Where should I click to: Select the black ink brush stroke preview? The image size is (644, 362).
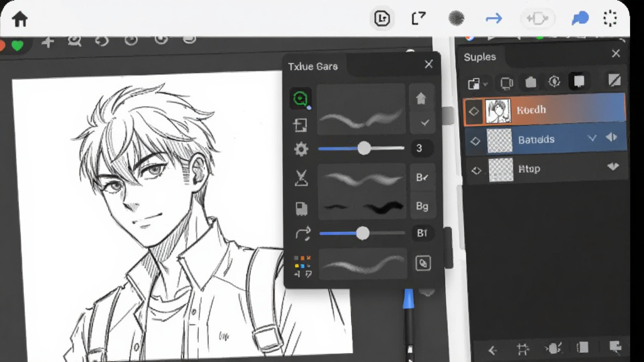click(362, 207)
